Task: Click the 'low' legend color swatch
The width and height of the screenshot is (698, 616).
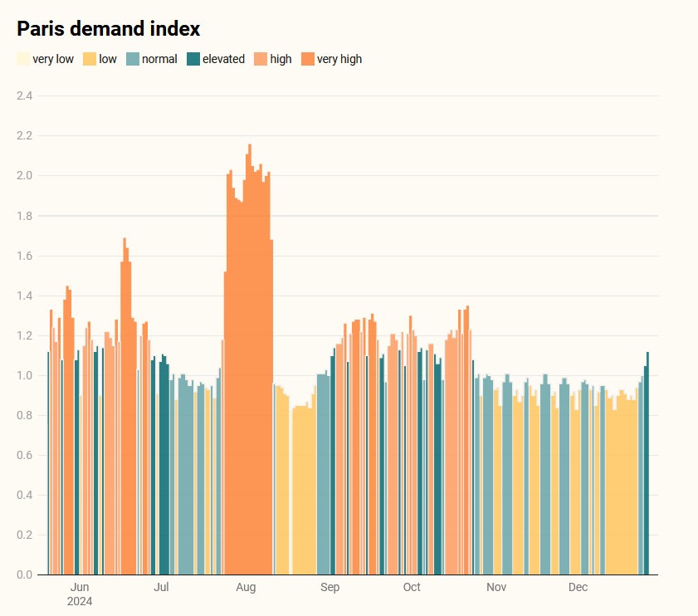Action: coord(90,59)
